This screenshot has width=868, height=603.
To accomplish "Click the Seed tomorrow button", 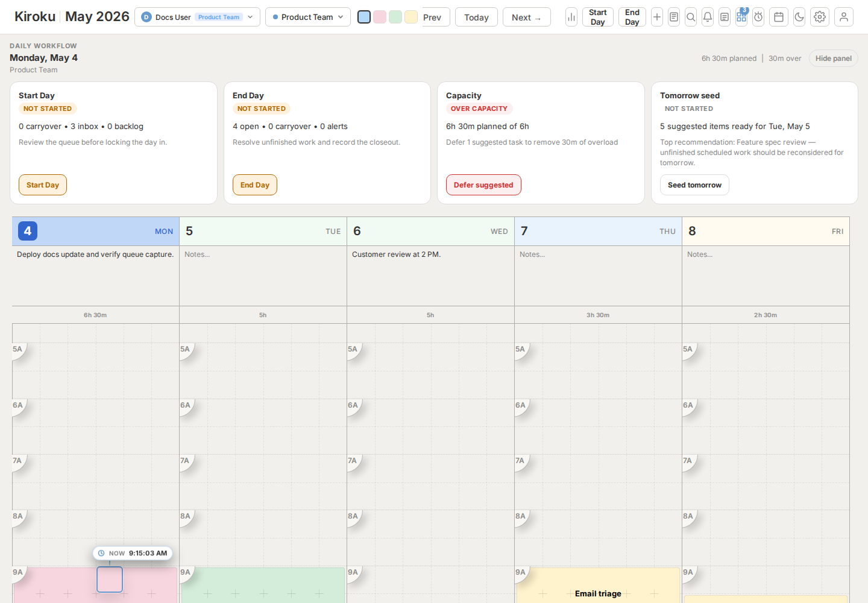I will (x=694, y=185).
